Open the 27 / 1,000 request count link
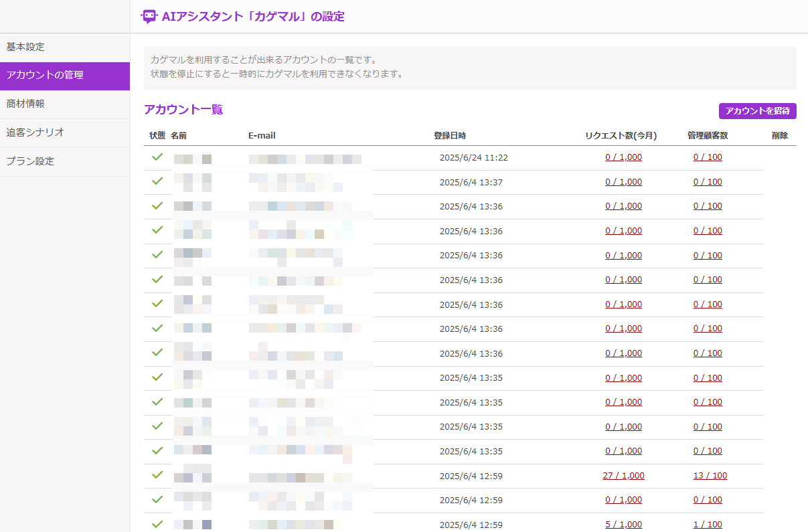Viewport: 808px width, 532px height. tap(623, 476)
